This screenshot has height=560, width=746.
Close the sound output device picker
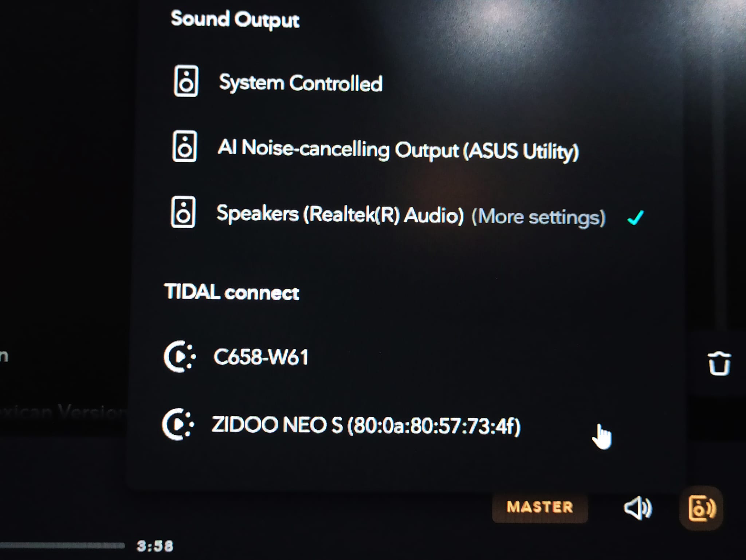tap(701, 508)
